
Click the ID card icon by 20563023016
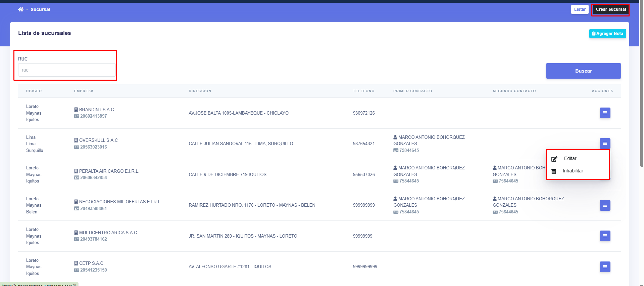(x=77, y=147)
